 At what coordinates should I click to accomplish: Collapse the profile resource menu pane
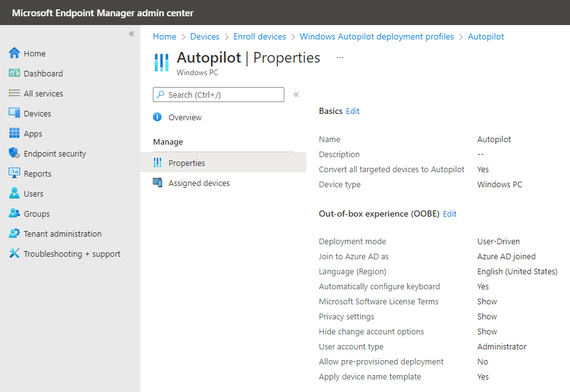pyautogui.click(x=296, y=95)
